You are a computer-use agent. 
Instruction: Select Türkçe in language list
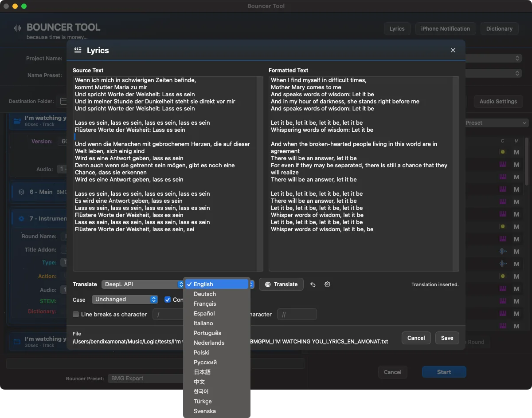coord(217,402)
